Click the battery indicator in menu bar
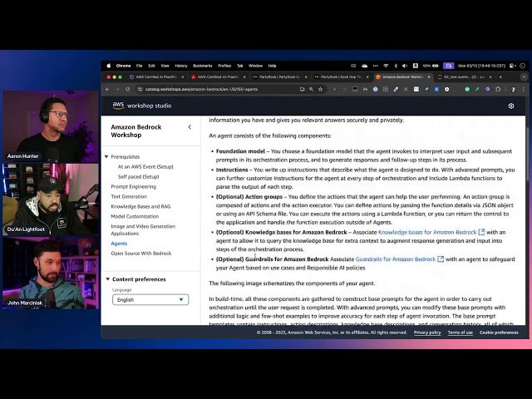532x399 pixels. click(x=431, y=66)
